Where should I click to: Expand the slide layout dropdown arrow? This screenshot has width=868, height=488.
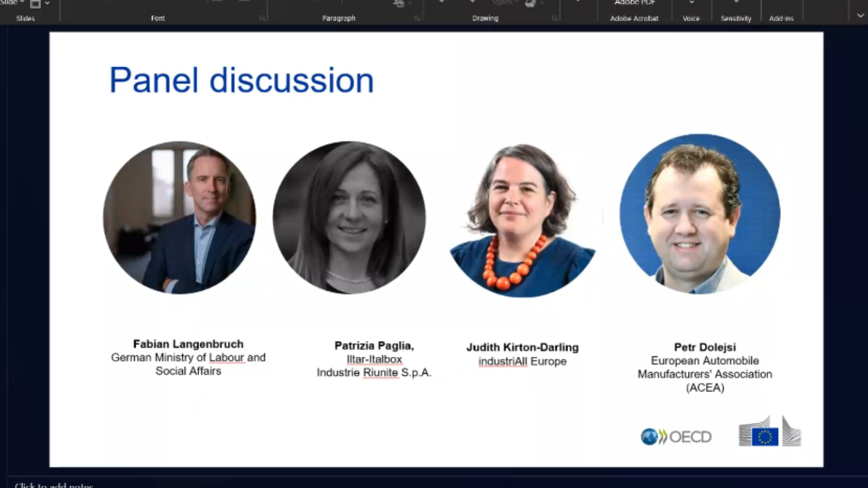click(x=47, y=3)
